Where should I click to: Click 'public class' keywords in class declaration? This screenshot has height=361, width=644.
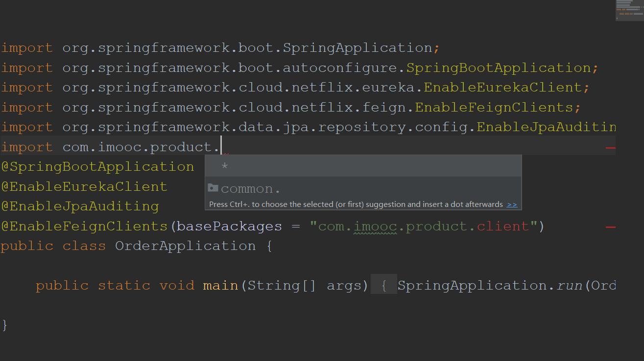pos(53,246)
